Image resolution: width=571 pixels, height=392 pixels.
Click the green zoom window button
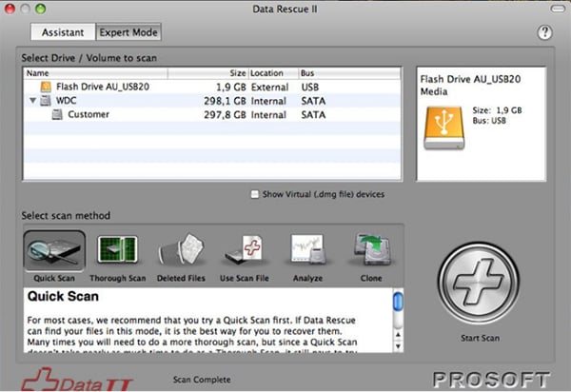[x=40, y=9]
